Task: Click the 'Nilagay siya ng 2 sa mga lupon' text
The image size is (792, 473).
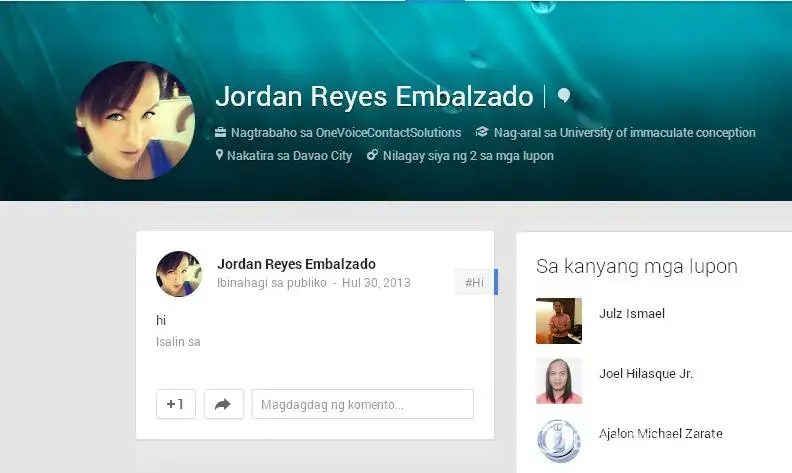Action: (468, 156)
